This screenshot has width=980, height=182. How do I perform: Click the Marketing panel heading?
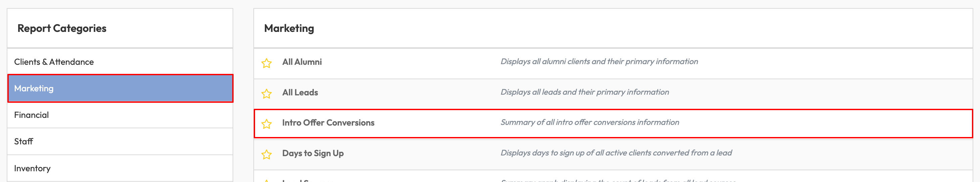(289, 28)
